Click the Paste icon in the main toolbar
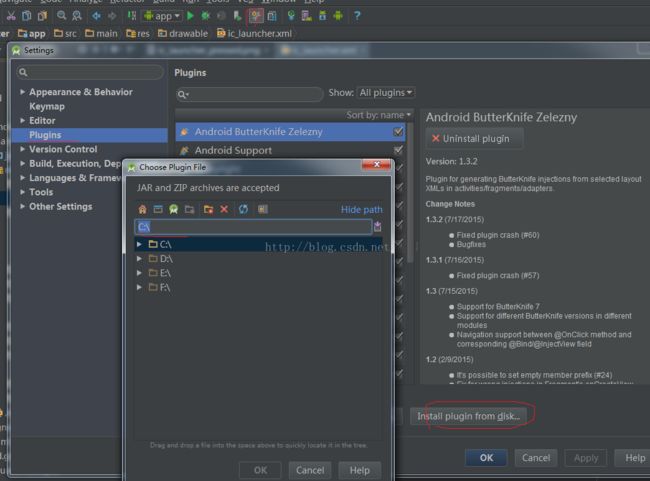 click(x=42, y=16)
